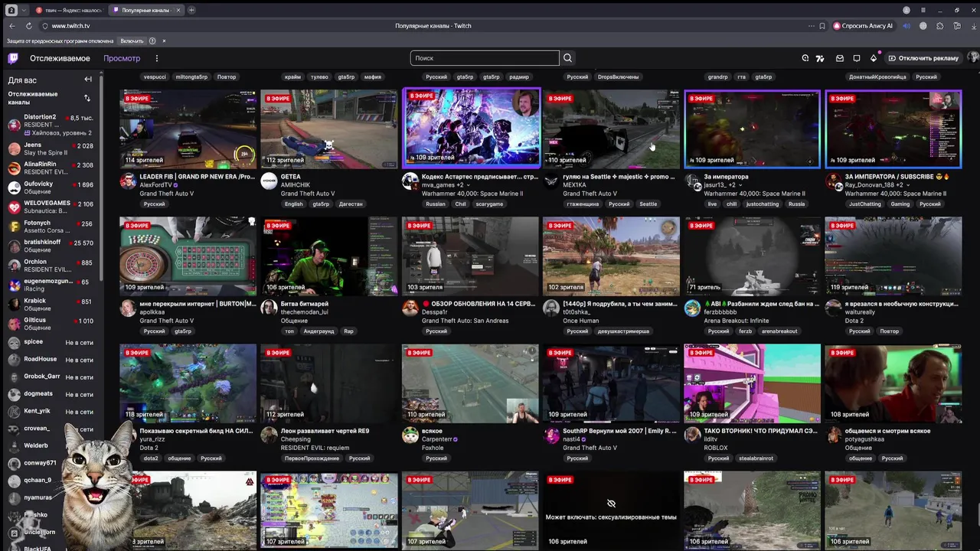This screenshot has width=980, height=551.
Task: Click Включить to enable protection
Action: [x=132, y=41]
